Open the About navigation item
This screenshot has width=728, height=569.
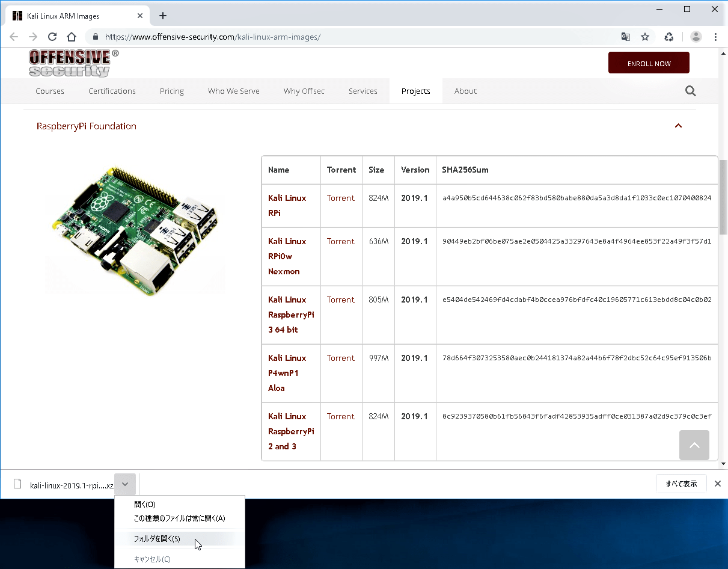[465, 91]
